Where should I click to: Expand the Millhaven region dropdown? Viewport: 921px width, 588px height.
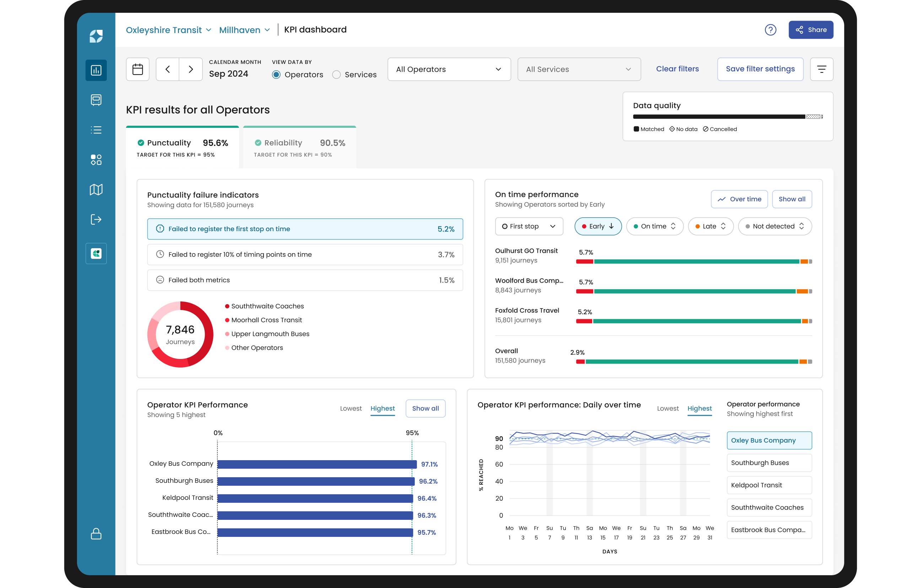click(244, 30)
